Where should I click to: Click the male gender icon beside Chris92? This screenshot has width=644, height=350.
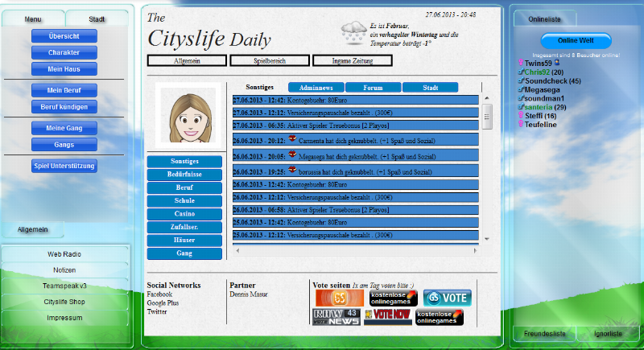point(521,72)
